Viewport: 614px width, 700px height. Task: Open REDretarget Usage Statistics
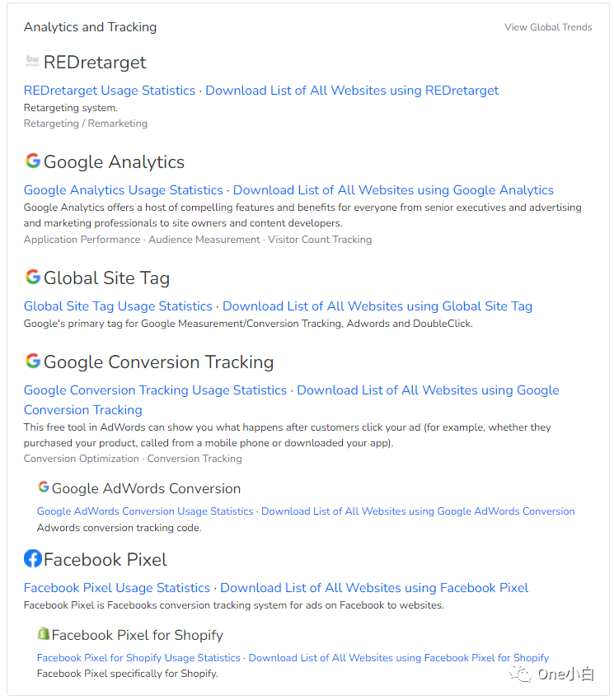[110, 91]
